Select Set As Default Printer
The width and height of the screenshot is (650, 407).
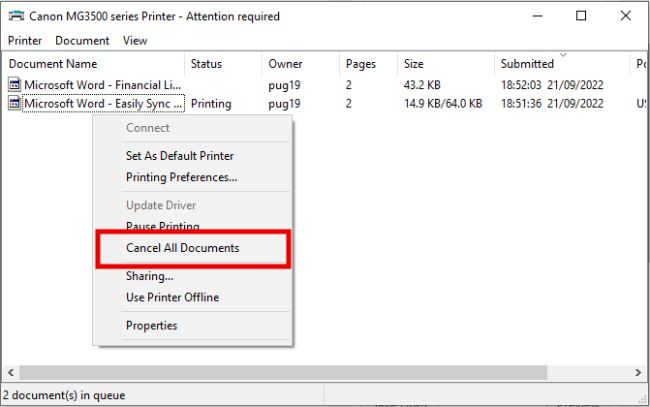(x=179, y=156)
